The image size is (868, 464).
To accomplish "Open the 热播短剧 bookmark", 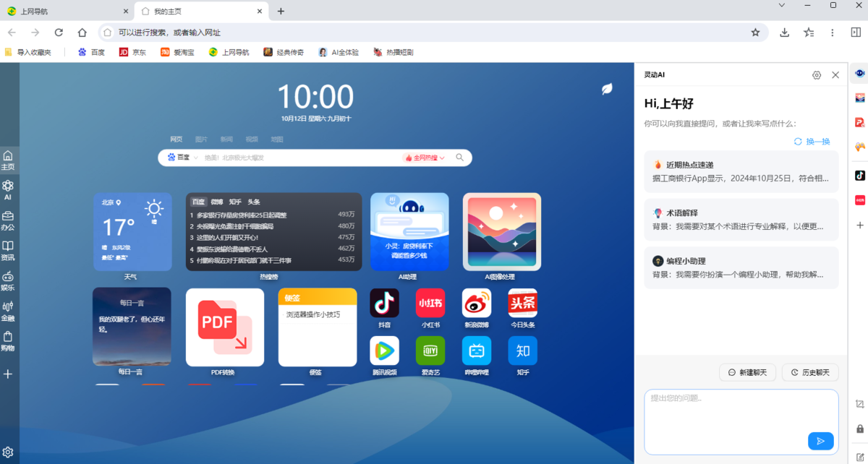I will (x=393, y=52).
